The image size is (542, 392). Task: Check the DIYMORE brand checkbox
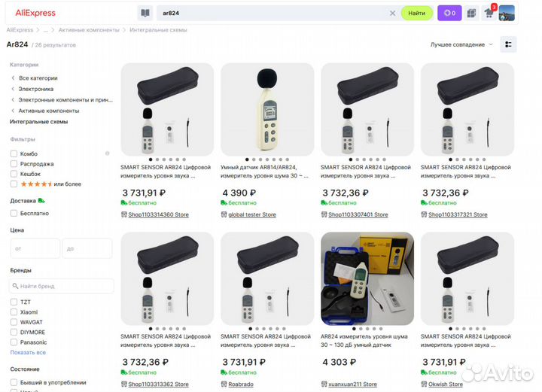14,333
